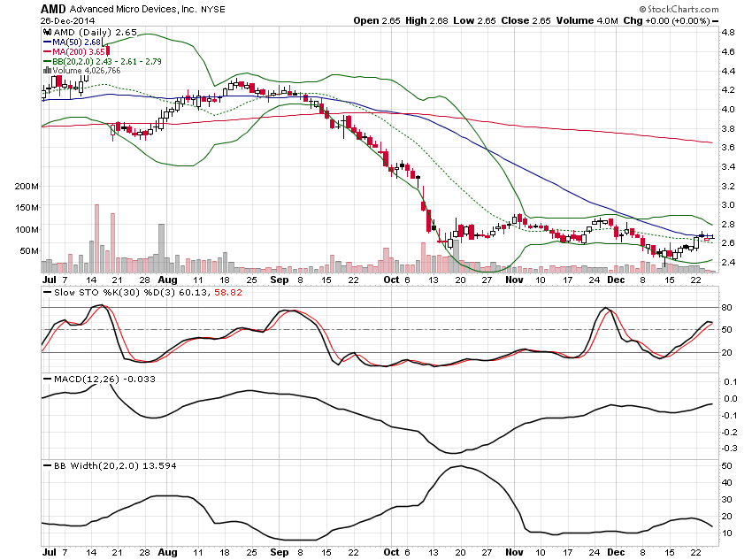Image resolution: width=752 pixels, height=560 pixels.
Task: Click the Dec label on upper date axis
Action: [616, 280]
